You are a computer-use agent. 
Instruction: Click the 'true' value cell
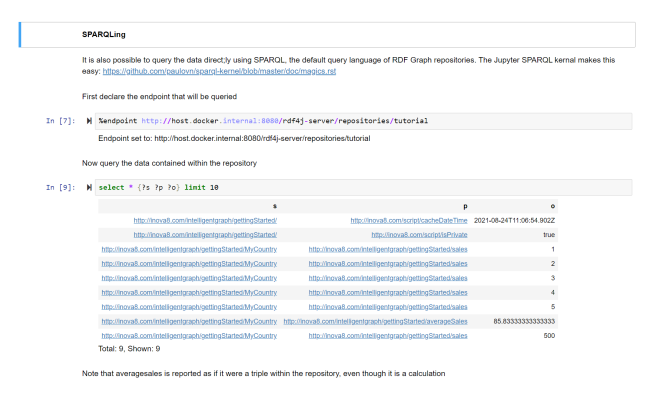pos(549,235)
